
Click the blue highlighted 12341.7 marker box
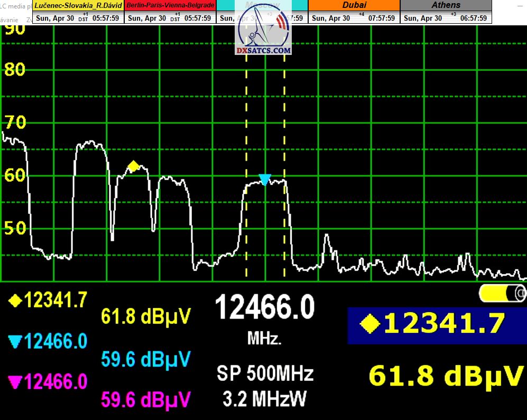pos(437,324)
